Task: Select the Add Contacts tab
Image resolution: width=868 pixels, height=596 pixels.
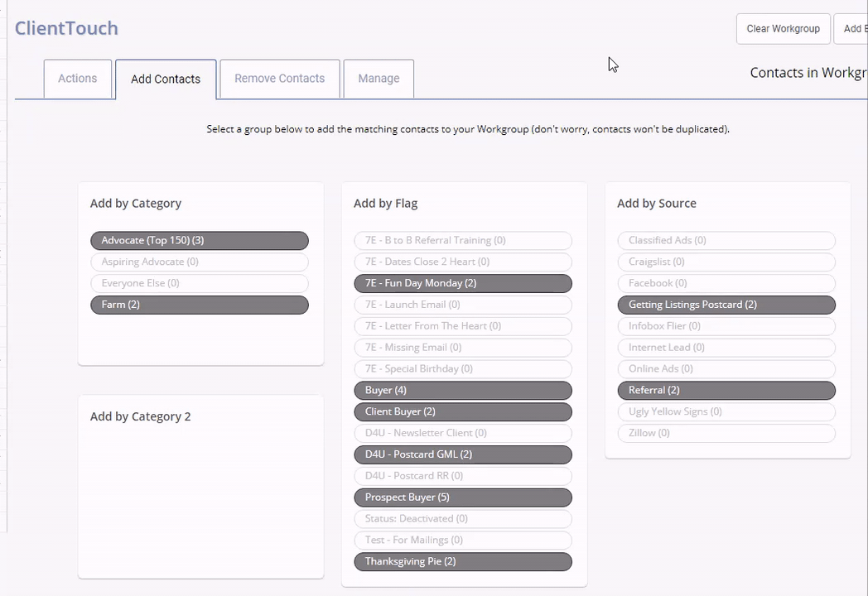Action: [166, 79]
